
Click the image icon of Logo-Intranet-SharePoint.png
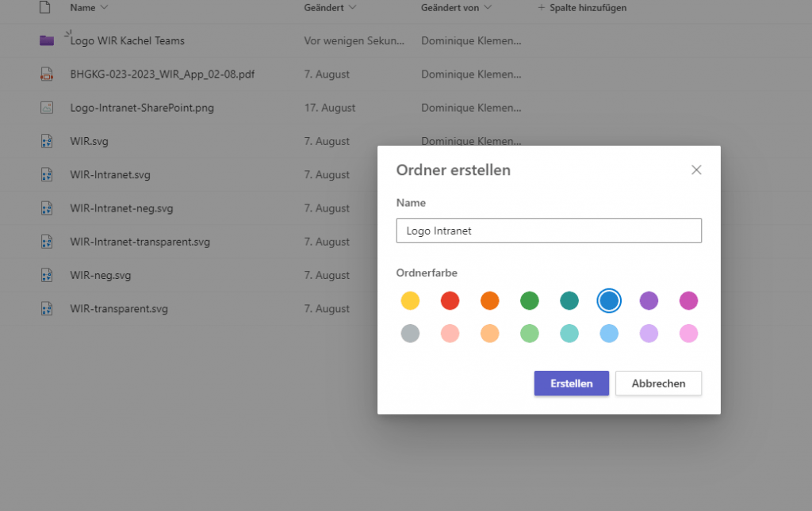click(46, 108)
